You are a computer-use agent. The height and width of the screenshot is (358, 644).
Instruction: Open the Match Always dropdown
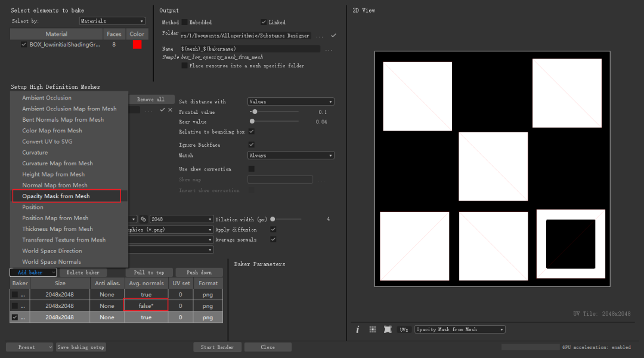291,155
